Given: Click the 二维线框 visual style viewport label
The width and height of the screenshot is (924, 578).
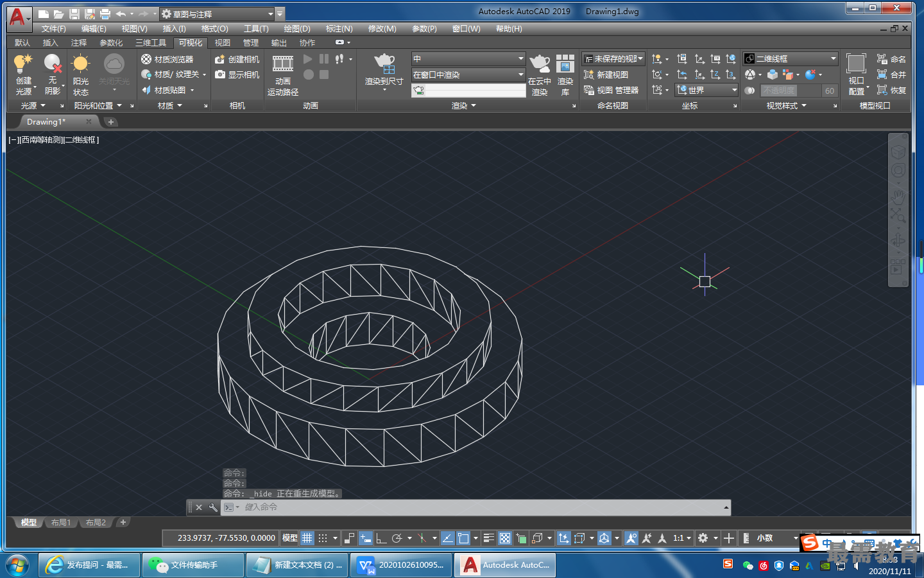Looking at the screenshot, I should pos(81,140).
